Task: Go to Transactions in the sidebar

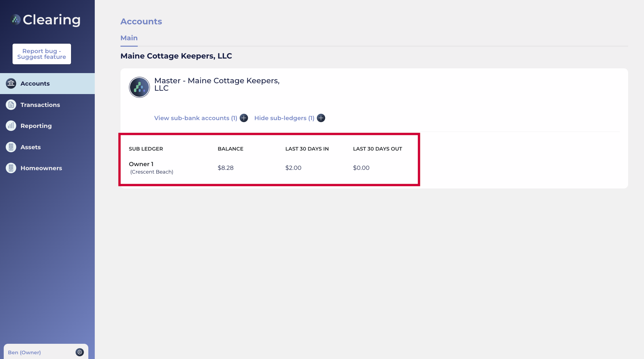Action: click(x=40, y=105)
